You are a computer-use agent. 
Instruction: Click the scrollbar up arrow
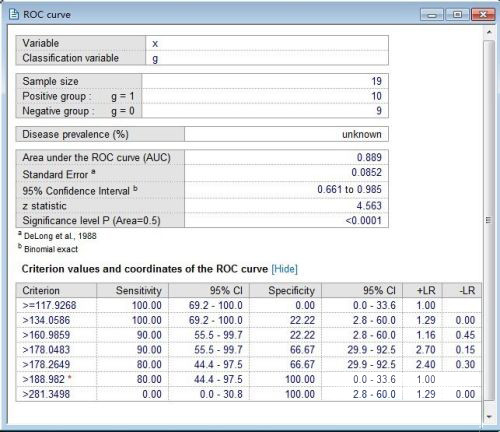click(x=489, y=33)
